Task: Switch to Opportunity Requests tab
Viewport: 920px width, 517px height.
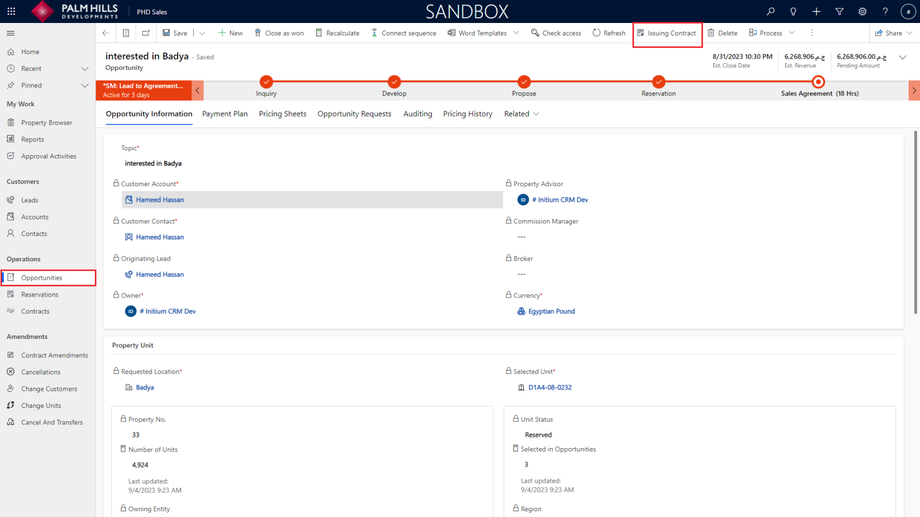Action: pos(354,114)
